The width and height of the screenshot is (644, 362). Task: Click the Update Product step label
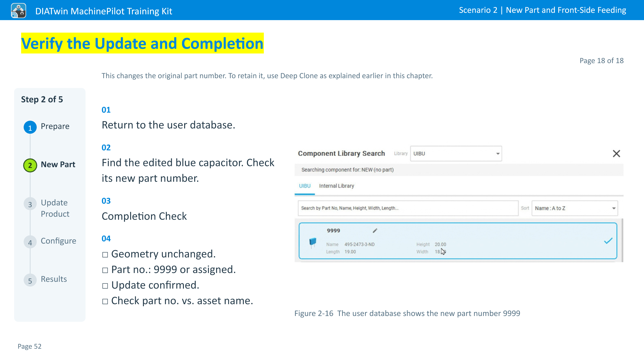pyautogui.click(x=55, y=208)
